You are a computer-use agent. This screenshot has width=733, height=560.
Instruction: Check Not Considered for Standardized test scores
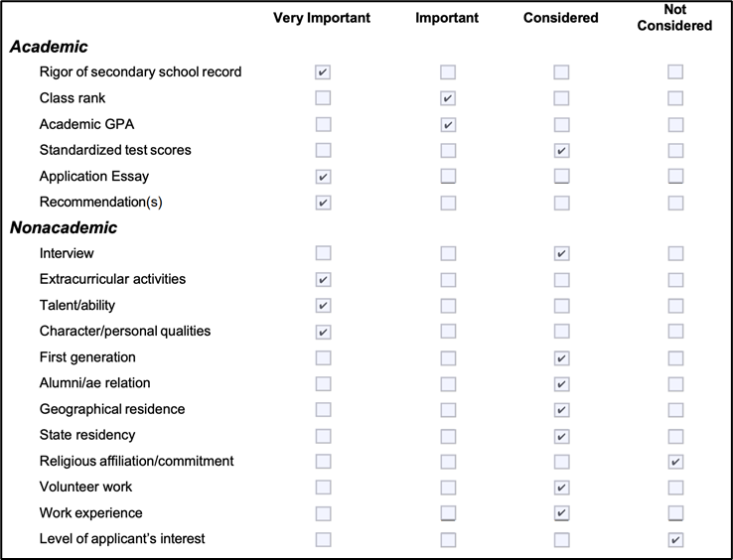(x=675, y=150)
